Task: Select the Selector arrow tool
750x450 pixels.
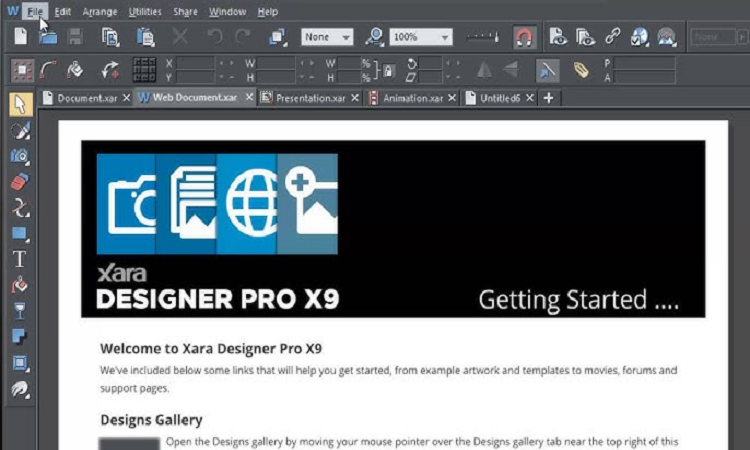Action: click(x=19, y=105)
